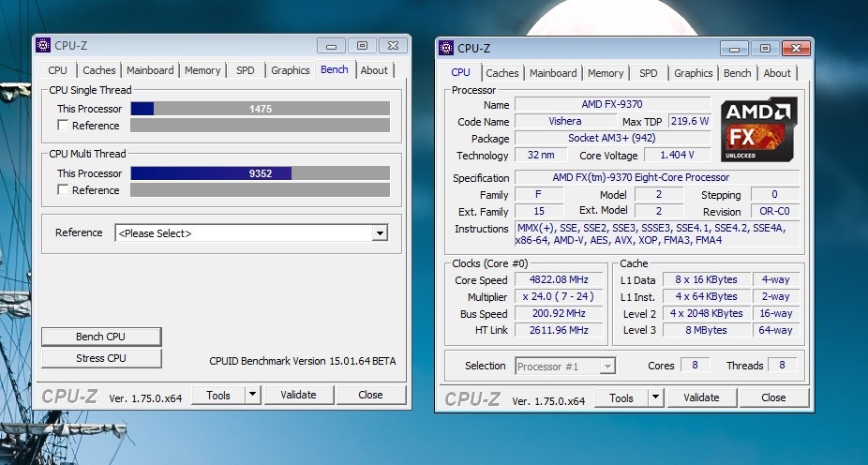This screenshot has height=465, width=868.
Task: Click the Close button in the right CPU window
Action: 773,397
